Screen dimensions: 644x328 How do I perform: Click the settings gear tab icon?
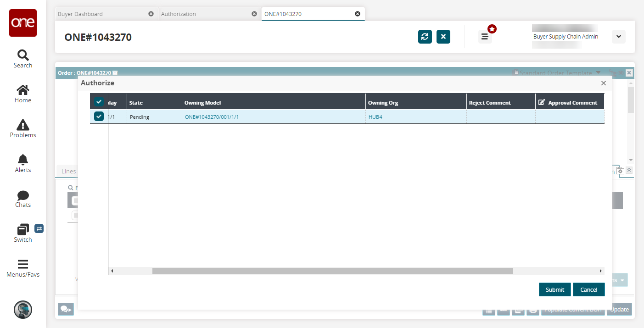pyautogui.click(x=620, y=171)
